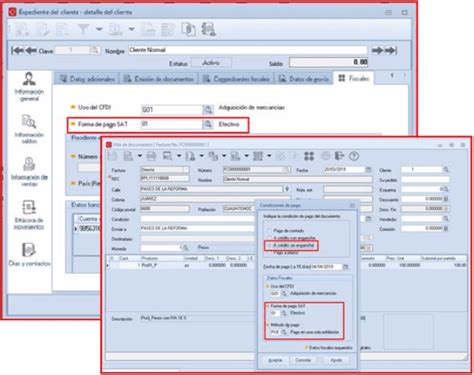This screenshot has height=375, width=474.
Task: Click the Ayuda button
Action: (336, 360)
